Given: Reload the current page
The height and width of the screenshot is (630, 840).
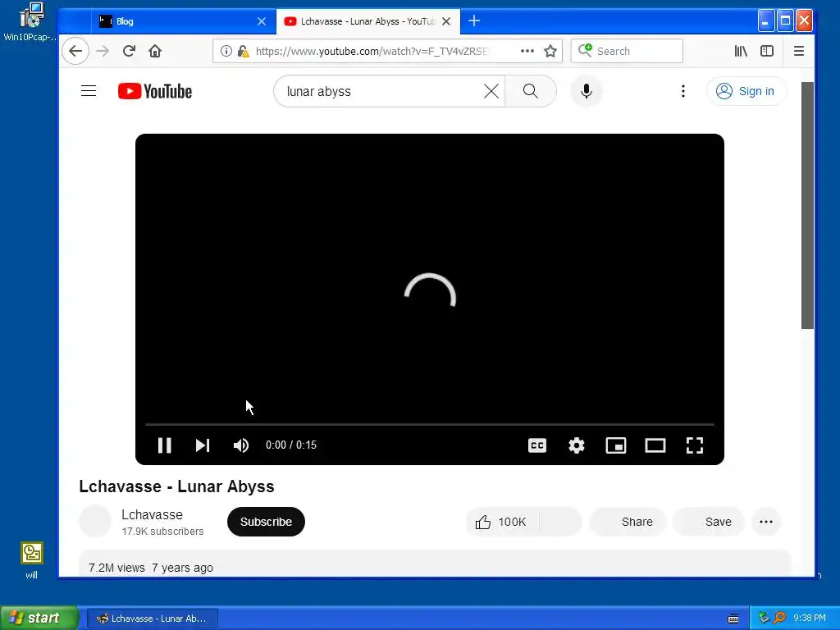Looking at the screenshot, I should [129, 51].
